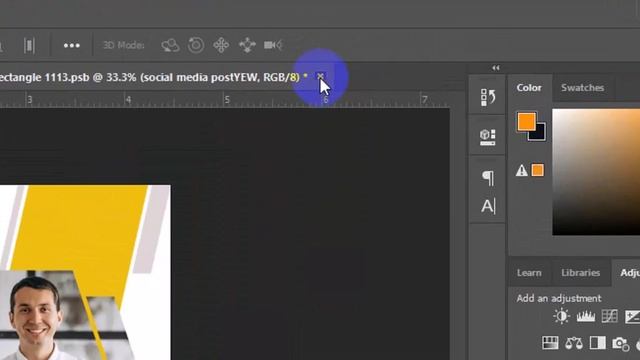Open the three-dots more options menu
The width and height of the screenshot is (640, 360).
(71, 45)
